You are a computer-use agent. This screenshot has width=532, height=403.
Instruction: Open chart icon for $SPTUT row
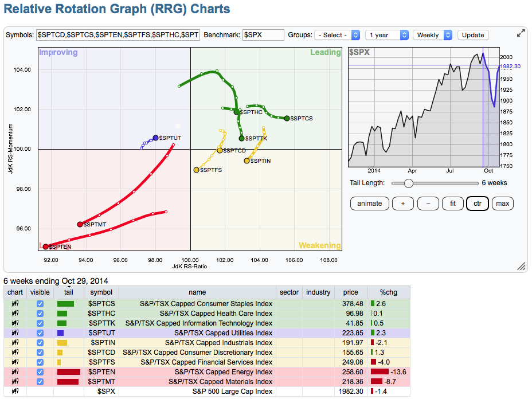[15, 333]
